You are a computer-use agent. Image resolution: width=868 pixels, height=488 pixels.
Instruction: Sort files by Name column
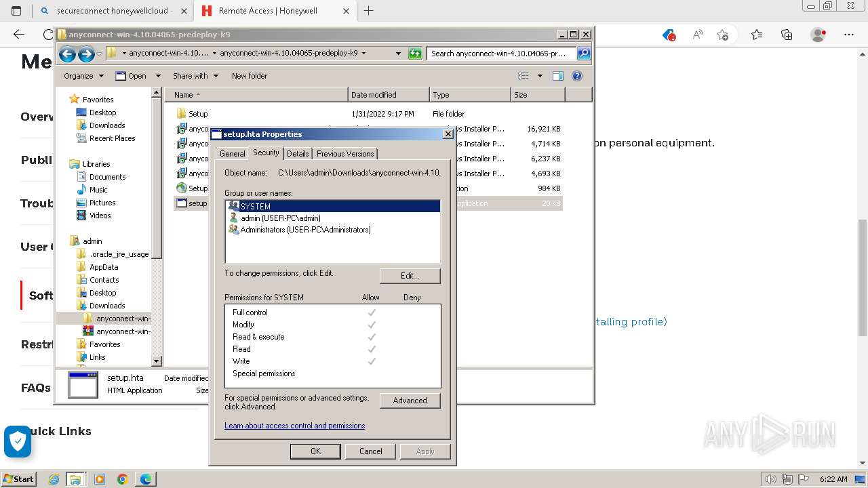point(256,95)
